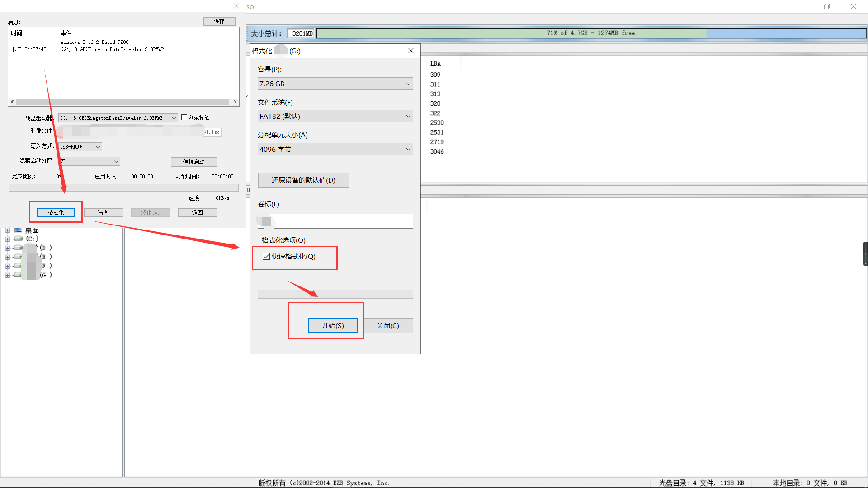Select the (D:) drive icon in the tree
Image resolution: width=868 pixels, height=488 pixels.
click(x=17, y=248)
